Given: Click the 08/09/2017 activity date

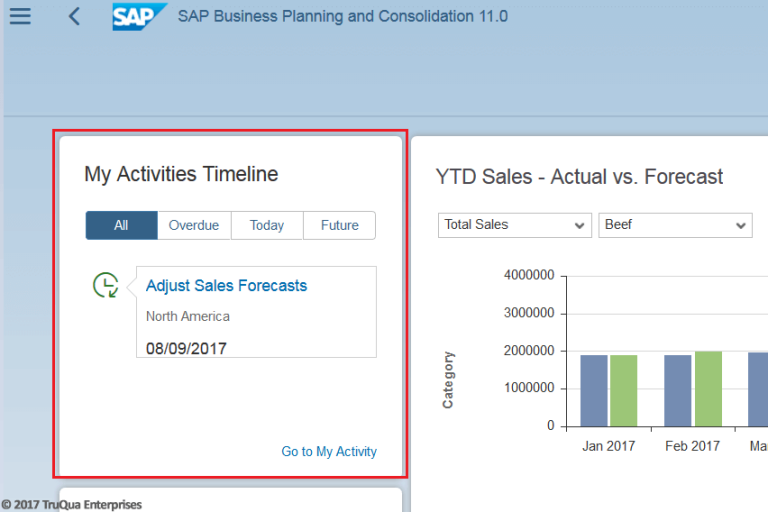Looking at the screenshot, I should (186, 348).
